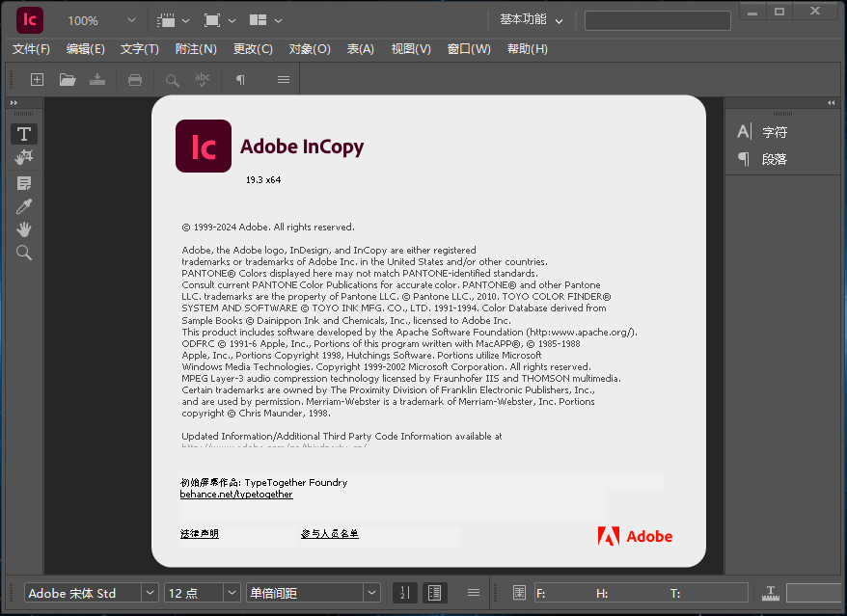The width and height of the screenshot is (847, 616).
Task: Select the Note tool
Action: (23, 182)
